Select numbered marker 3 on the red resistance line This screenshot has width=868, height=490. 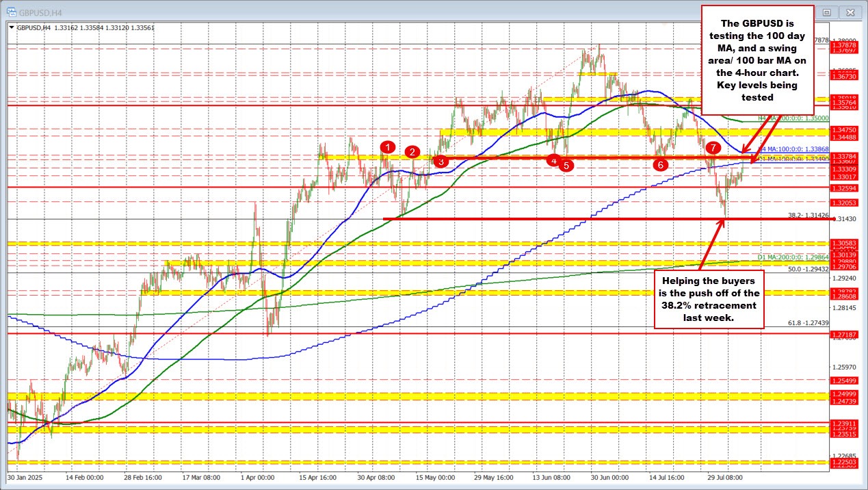(440, 161)
